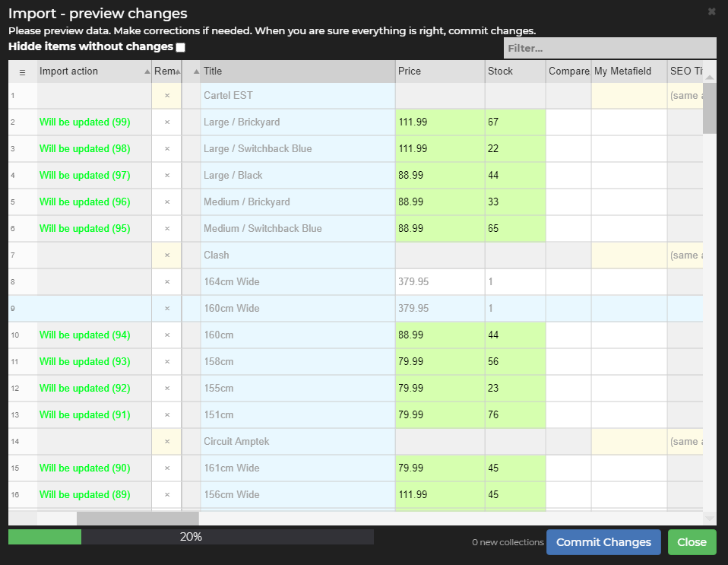Click sort arrow left of Title header
The image size is (728, 565).
coord(195,71)
